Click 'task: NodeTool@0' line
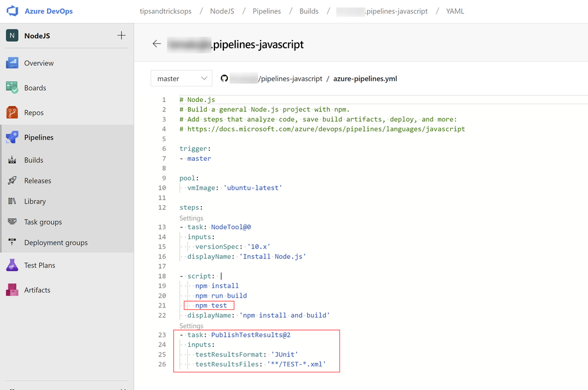Viewport: 588px width, 390px height. coord(215,227)
